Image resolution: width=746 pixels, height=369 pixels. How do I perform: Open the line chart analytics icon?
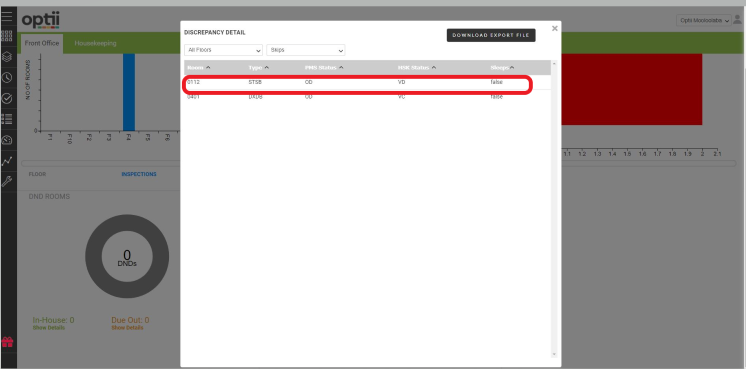tap(7, 161)
